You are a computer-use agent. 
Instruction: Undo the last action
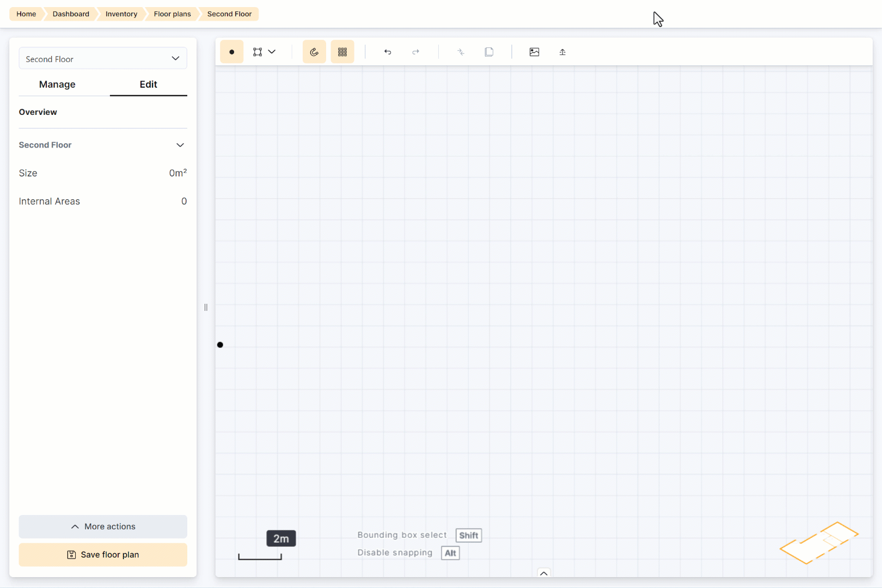click(x=388, y=52)
